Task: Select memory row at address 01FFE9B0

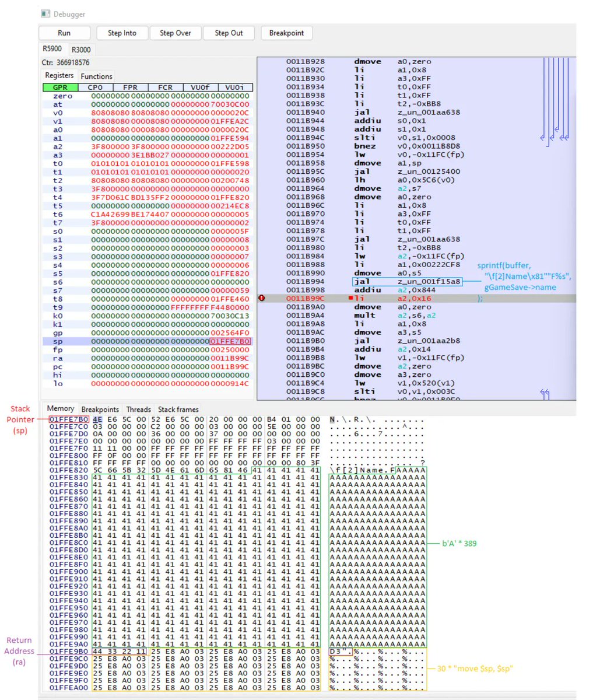Action: (x=237, y=651)
